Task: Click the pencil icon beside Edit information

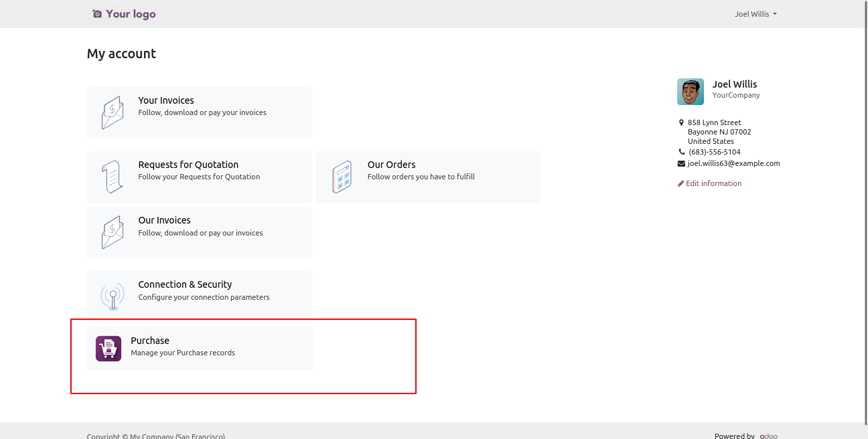Action: [681, 183]
